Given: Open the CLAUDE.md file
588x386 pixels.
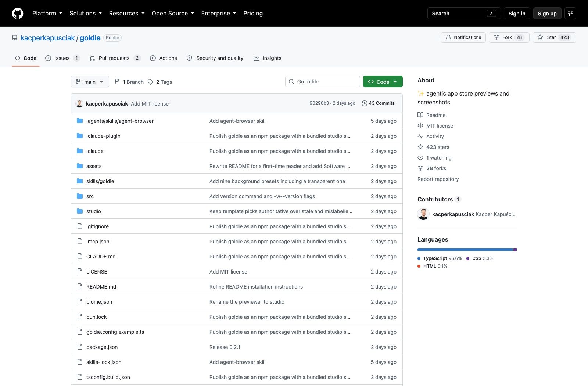Looking at the screenshot, I should pyautogui.click(x=101, y=257).
